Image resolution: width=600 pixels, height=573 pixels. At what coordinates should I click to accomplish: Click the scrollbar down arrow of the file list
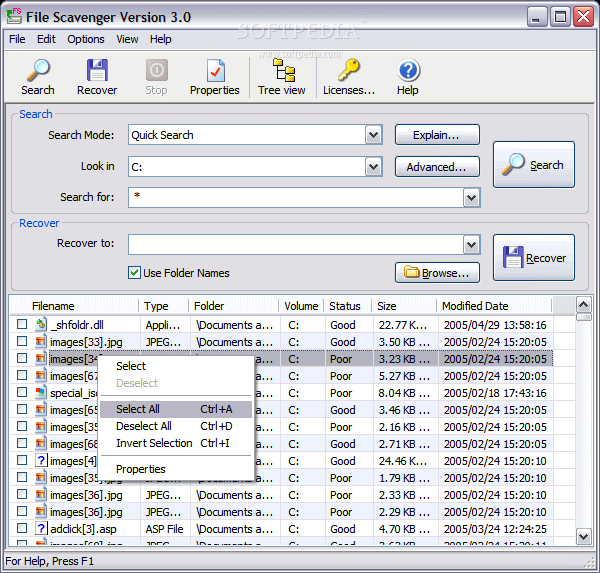point(584,537)
